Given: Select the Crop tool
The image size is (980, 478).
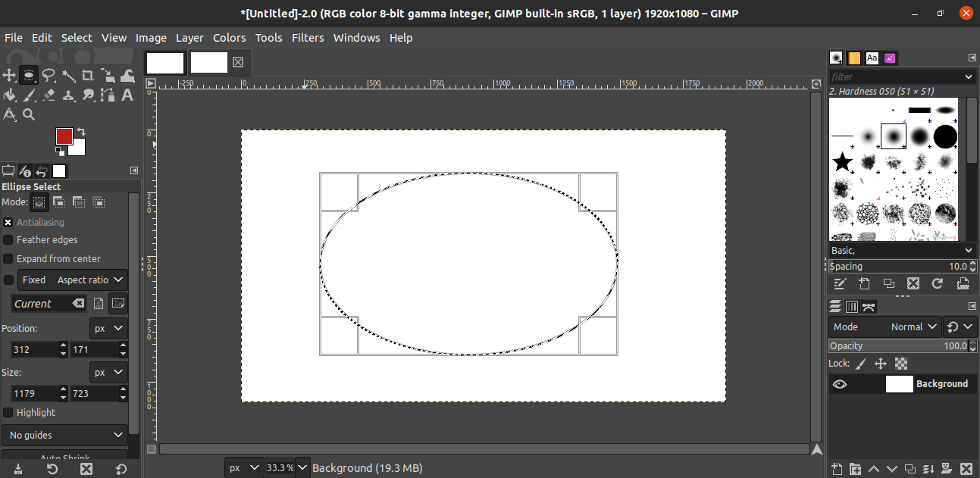Looking at the screenshot, I should point(88,75).
